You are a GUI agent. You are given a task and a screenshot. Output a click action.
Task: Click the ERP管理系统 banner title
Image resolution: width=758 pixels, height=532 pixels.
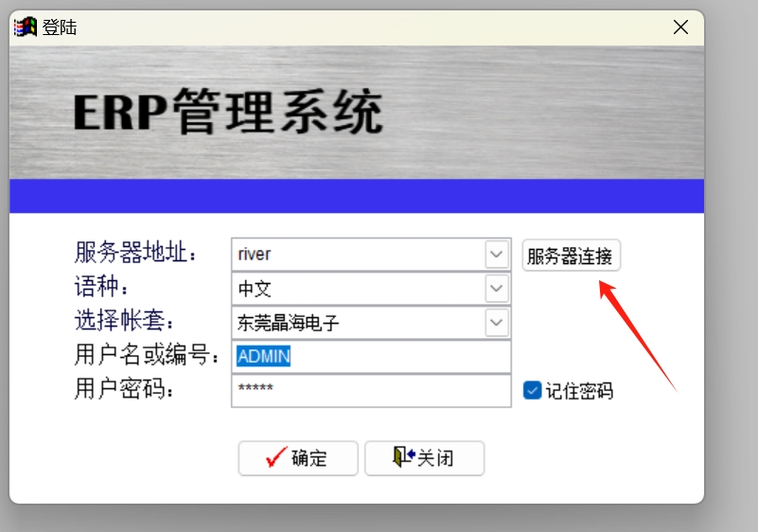point(228,114)
